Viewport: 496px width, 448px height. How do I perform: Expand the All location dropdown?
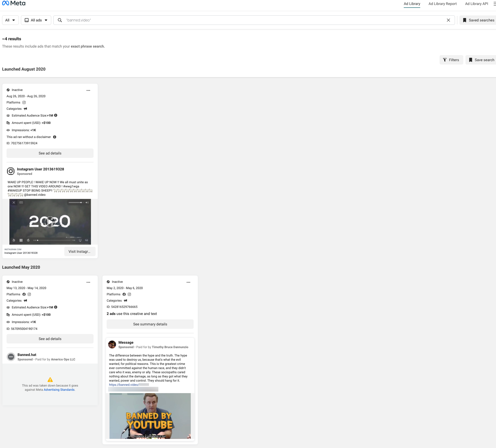pos(10,20)
